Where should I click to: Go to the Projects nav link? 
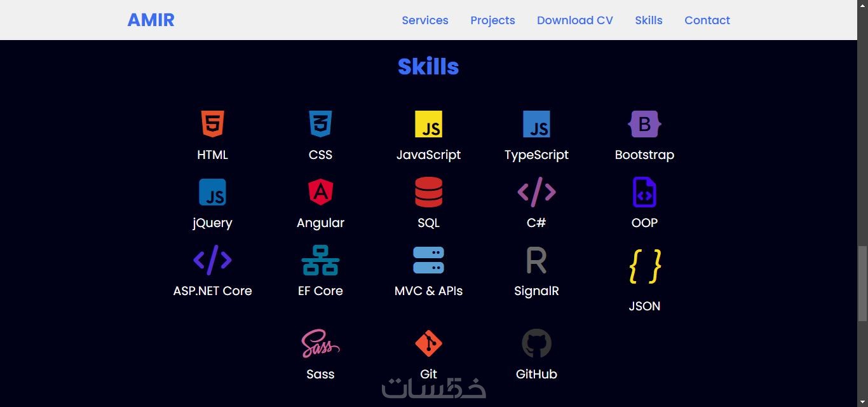492,20
